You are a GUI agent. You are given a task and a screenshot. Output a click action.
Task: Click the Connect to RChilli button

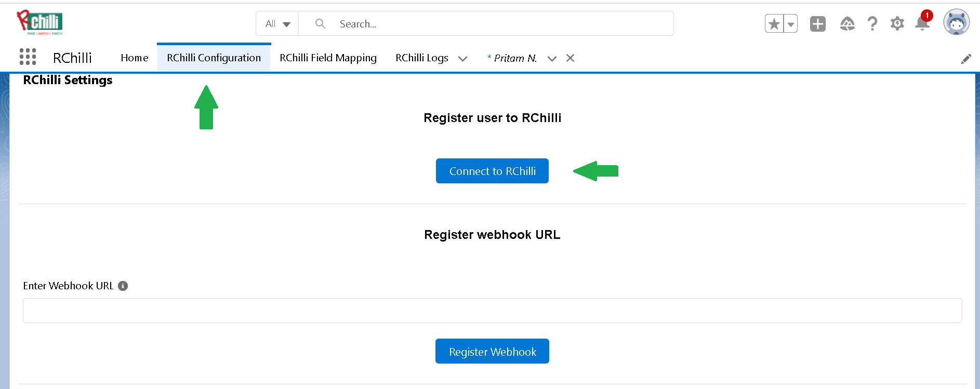tap(492, 171)
